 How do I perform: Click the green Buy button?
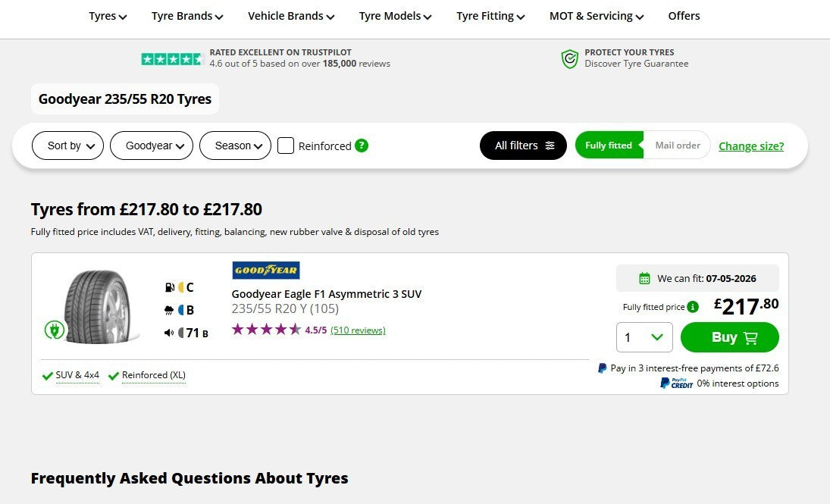[x=729, y=337]
